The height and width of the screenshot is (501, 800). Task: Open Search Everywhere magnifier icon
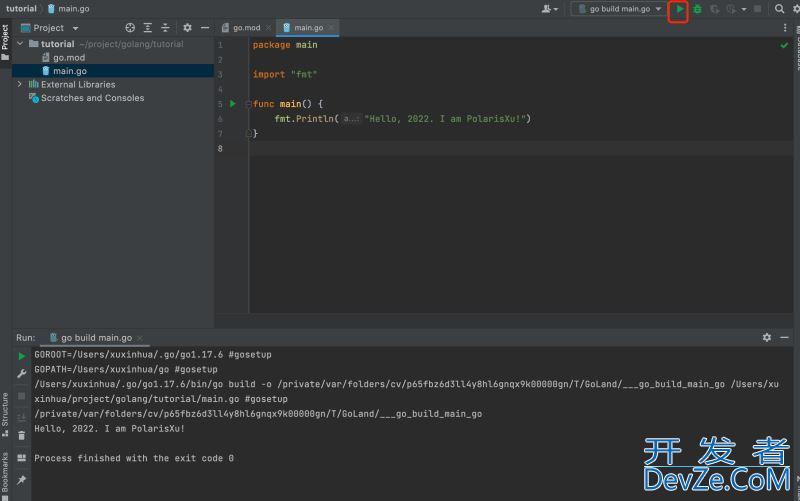click(x=779, y=9)
